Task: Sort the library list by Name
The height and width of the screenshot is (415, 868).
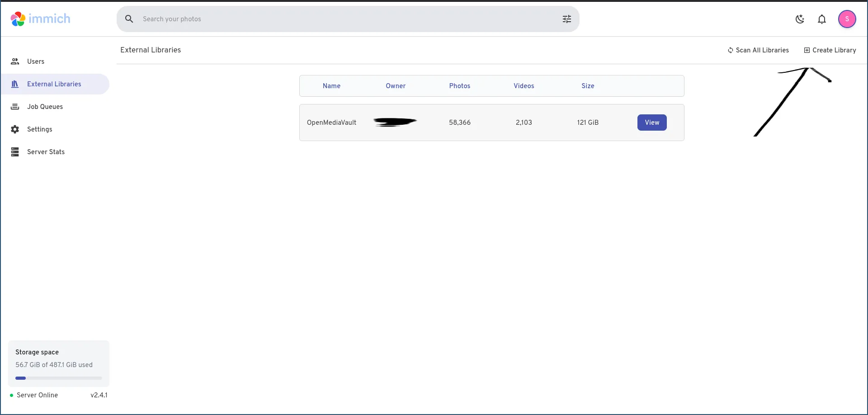Action: click(331, 86)
